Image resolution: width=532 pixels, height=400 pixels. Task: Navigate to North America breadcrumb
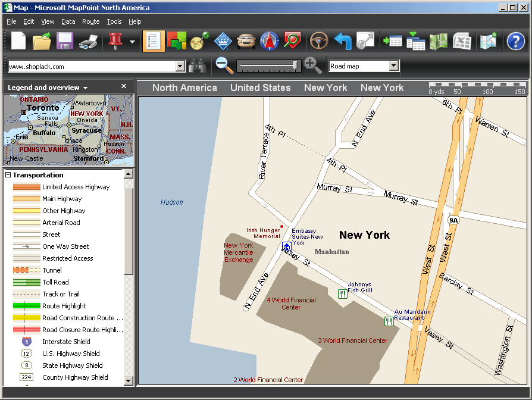coord(184,87)
